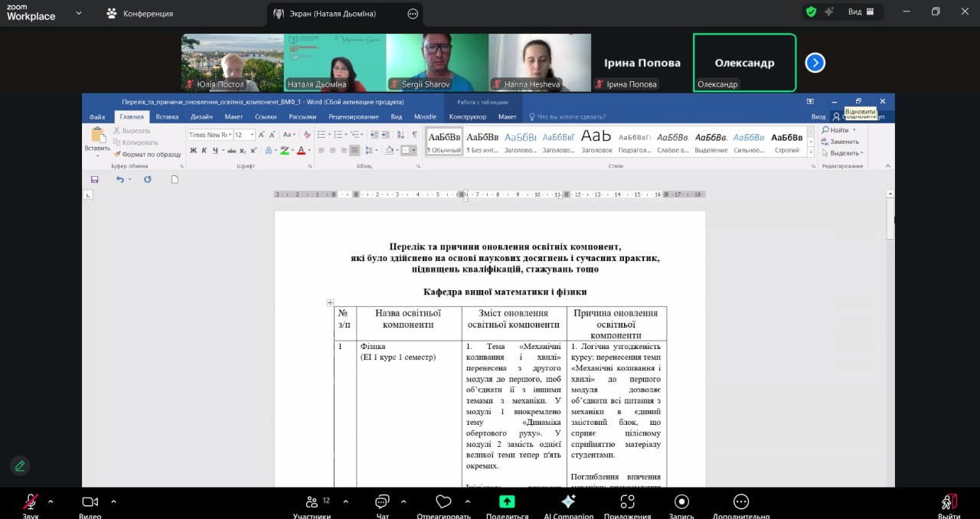Image resolution: width=980 pixels, height=519 pixels.
Task: Open the Вид view dropdown in Zoom
Action: click(x=861, y=12)
